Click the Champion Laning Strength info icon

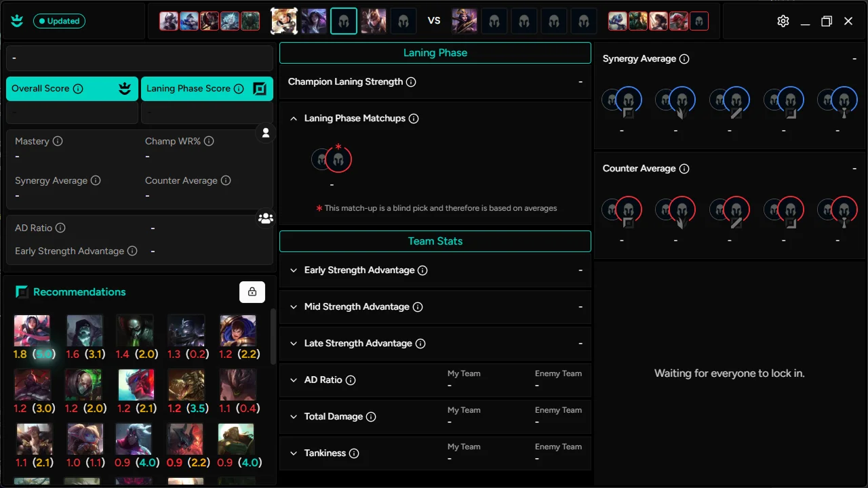[411, 81]
